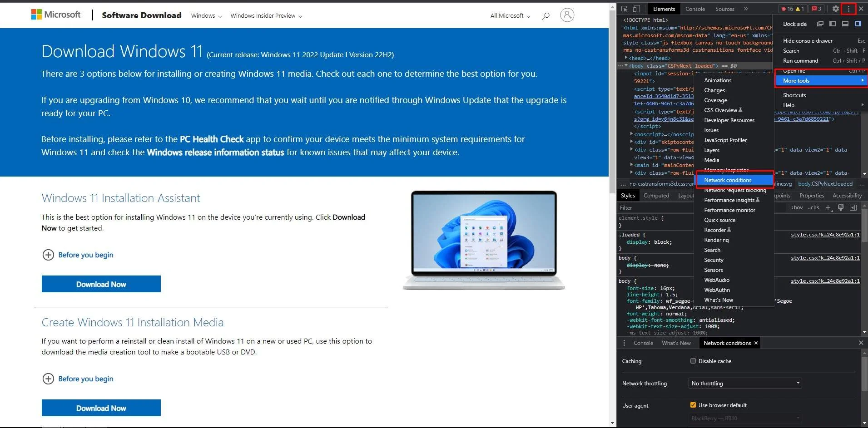
Task: Click the Software Download heading link
Action: coord(142,15)
